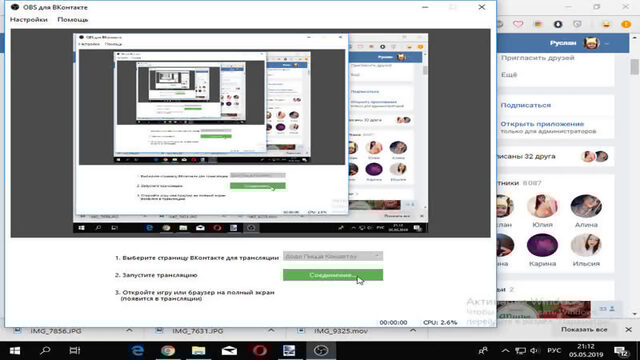
Task: Open Task View on the taskbar
Action: (x=75, y=351)
